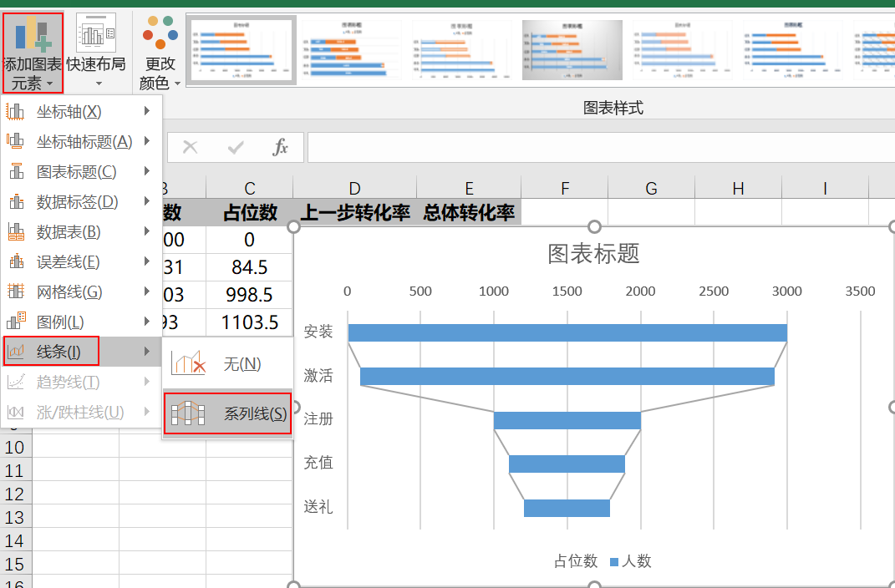This screenshot has height=588, width=895.
Task: Select column C header
Action: pos(249,188)
